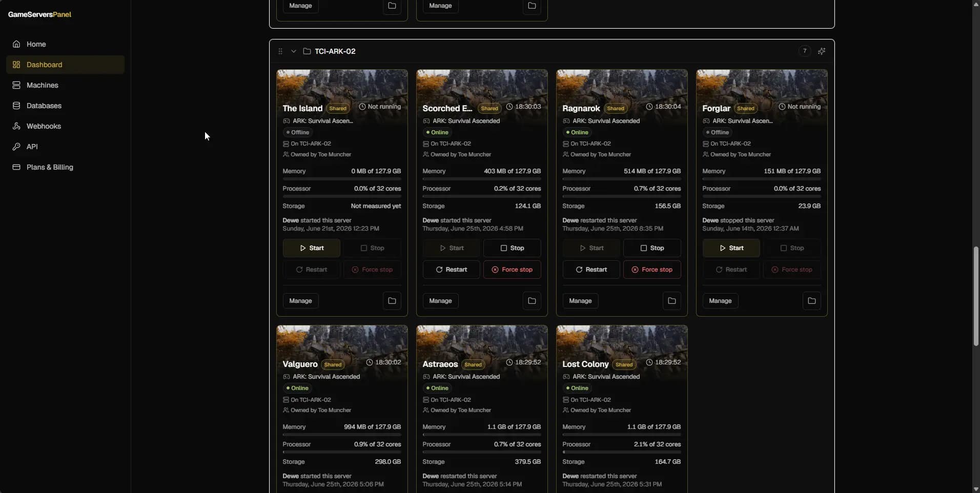The height and width of the screenshot is (493, 980).
Task: Open Plans & Billing page
Action: (x=65, y=167)
